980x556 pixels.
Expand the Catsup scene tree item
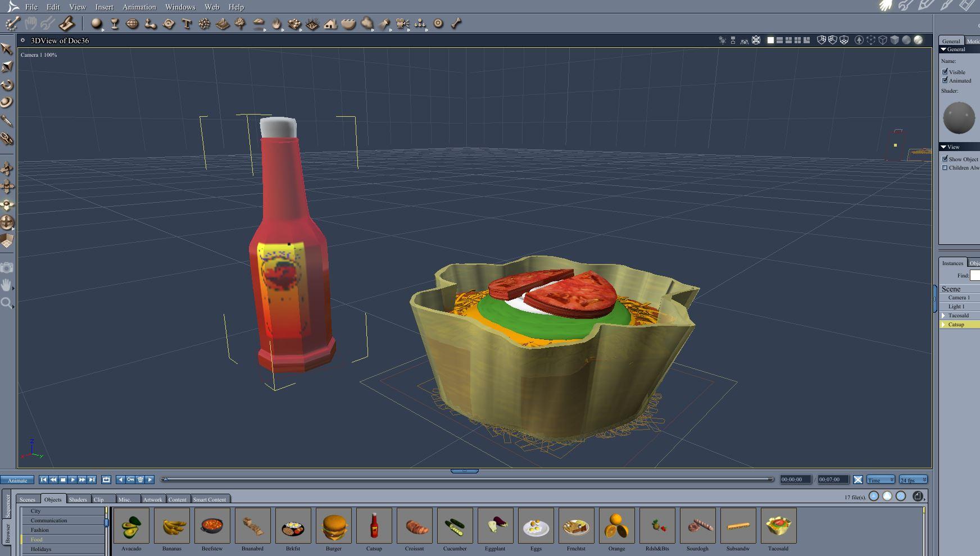[943, 325]
